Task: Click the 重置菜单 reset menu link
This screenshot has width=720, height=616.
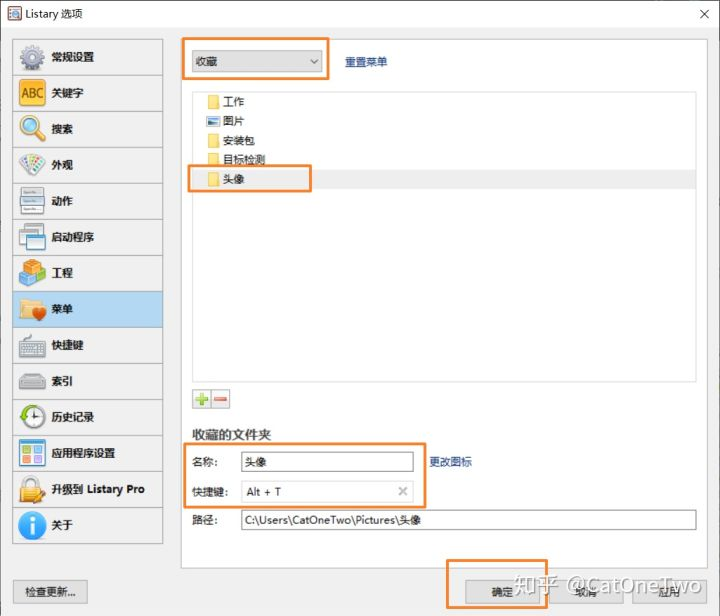Action: click(366, 62)
